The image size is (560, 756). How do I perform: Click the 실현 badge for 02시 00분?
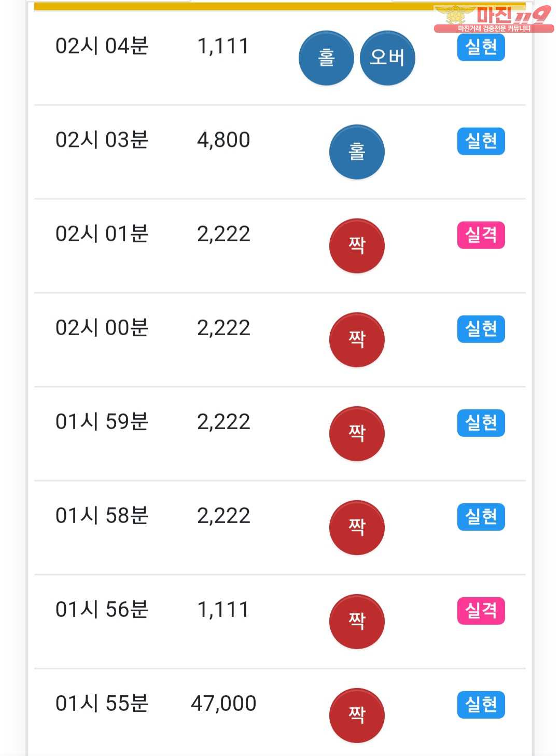(481, 329)
